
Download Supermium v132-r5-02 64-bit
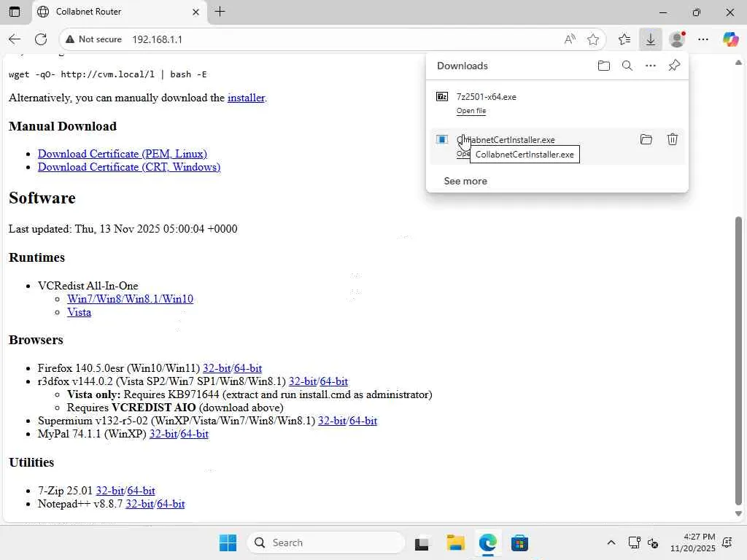(363, 421)
